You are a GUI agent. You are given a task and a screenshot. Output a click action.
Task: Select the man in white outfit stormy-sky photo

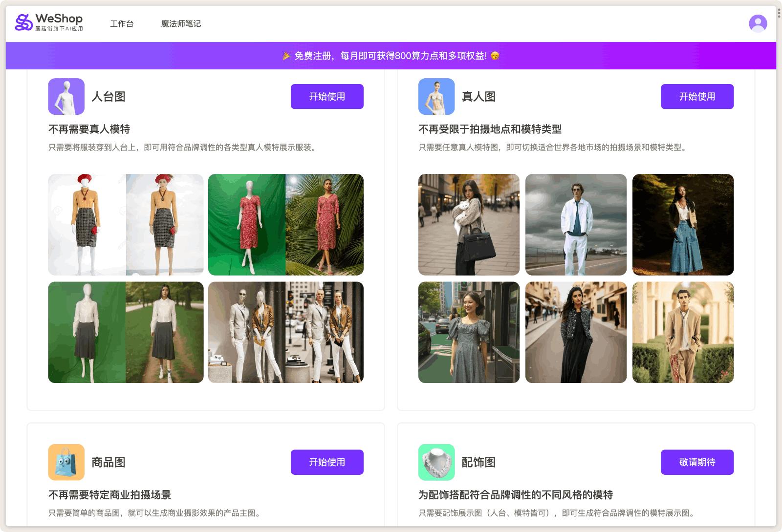point(576,224)
